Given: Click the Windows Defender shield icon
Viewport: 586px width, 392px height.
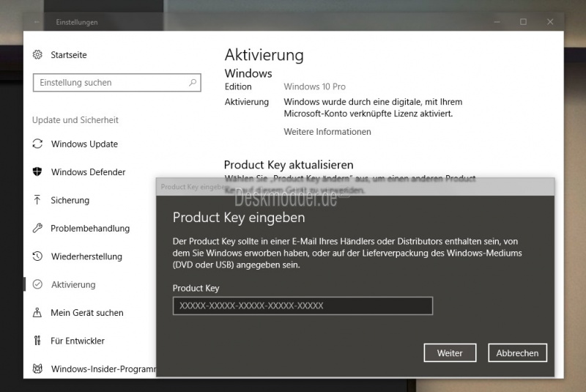Looking at the screenshot, I should click(37, 171).
